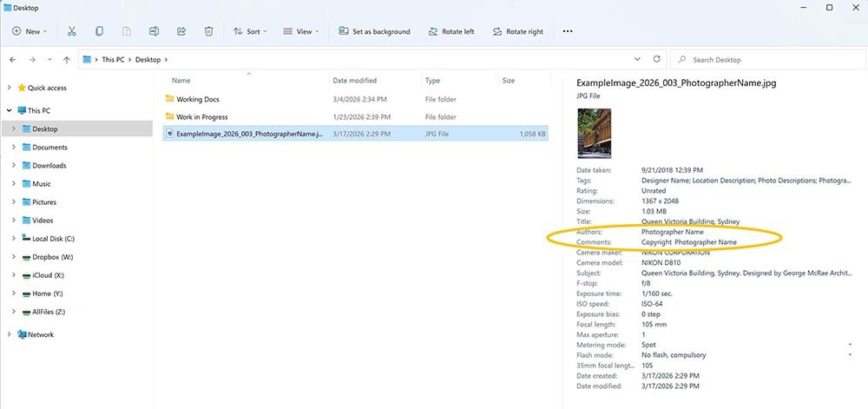Viewport: 868px width, 409px height.
Task: Select ExampleImage_2026_003 JPG file row
Action: click(356, 134)
